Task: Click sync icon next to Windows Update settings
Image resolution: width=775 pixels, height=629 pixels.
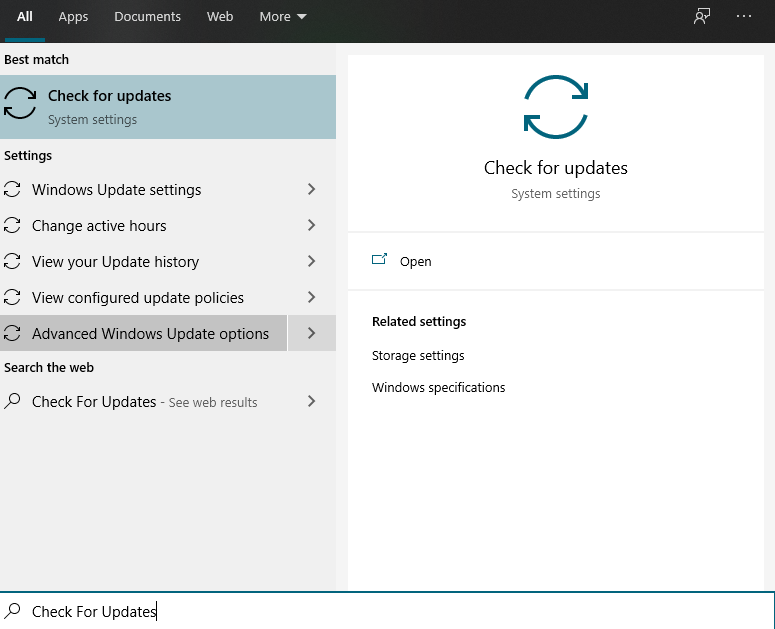Action: click(12, 189)
